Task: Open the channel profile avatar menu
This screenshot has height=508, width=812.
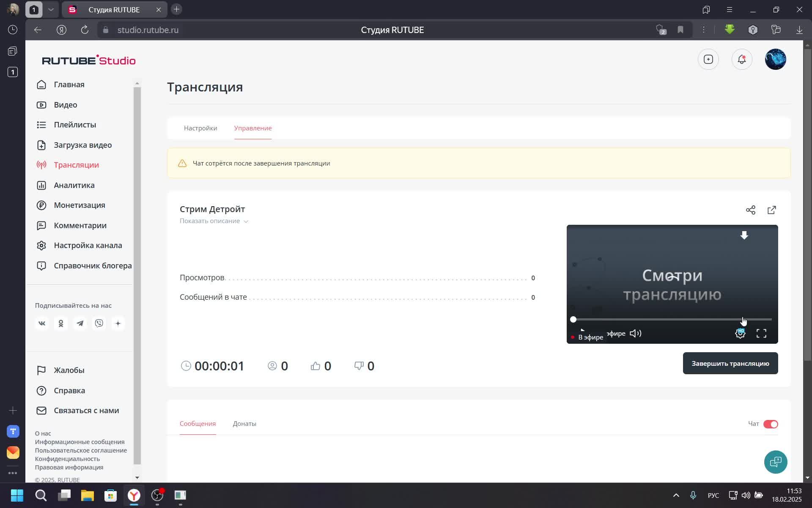Action: click(x=776, y=59)
